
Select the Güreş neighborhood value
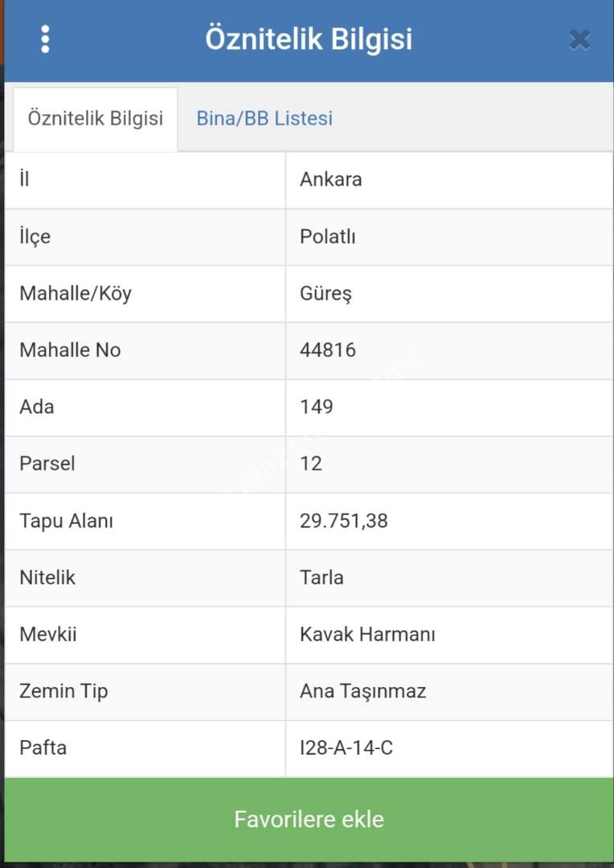[325, 293]
